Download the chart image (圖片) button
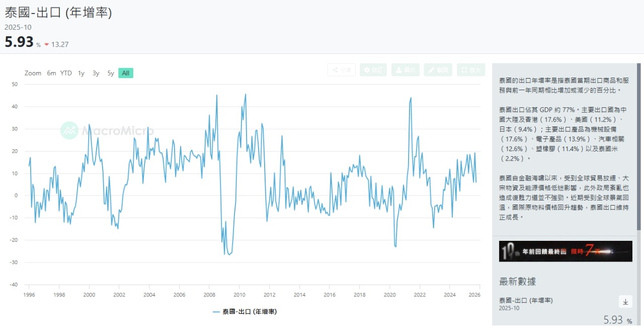Image resolution: width=644 pixels, height=330 pixels. pos(406,70)
